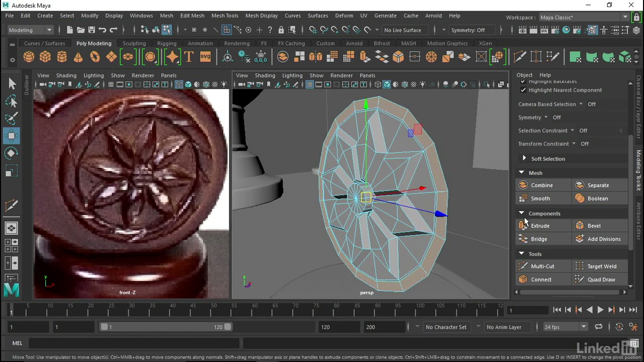
Task: Toggle loop playback icon
Action: point(598,327)
